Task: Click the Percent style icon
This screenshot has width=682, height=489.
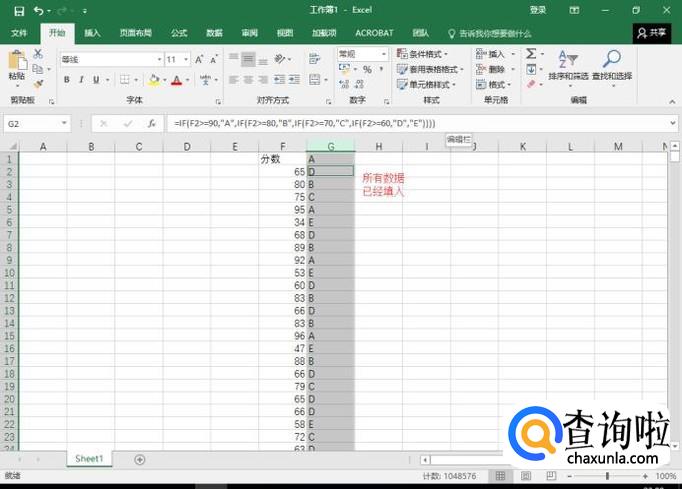Action: tap(367, 70)
